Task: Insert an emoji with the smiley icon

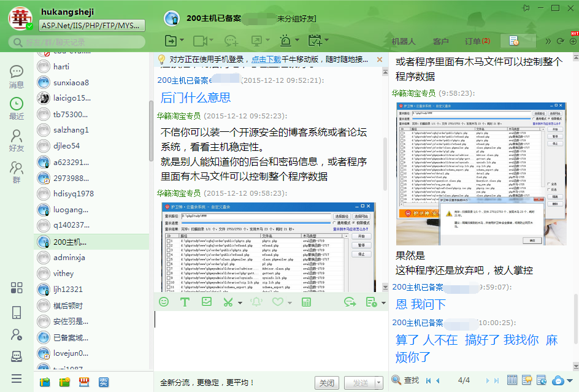Action: [164, 302]
